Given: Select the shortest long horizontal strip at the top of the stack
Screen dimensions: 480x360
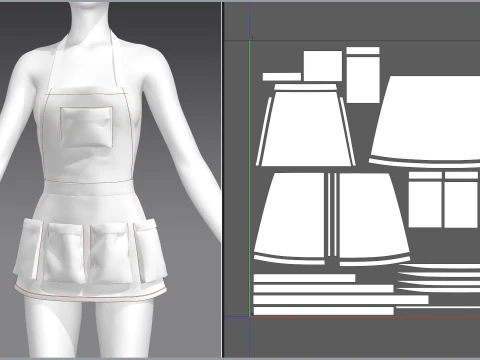Looking at the screenshot, I should coord(304,278).
